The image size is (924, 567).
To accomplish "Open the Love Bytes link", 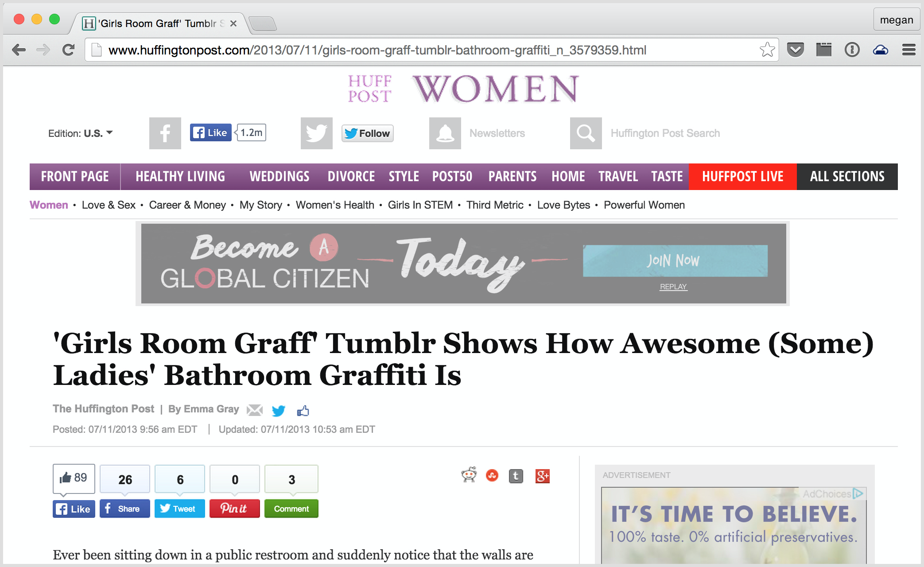I will (x=563, y=205).
